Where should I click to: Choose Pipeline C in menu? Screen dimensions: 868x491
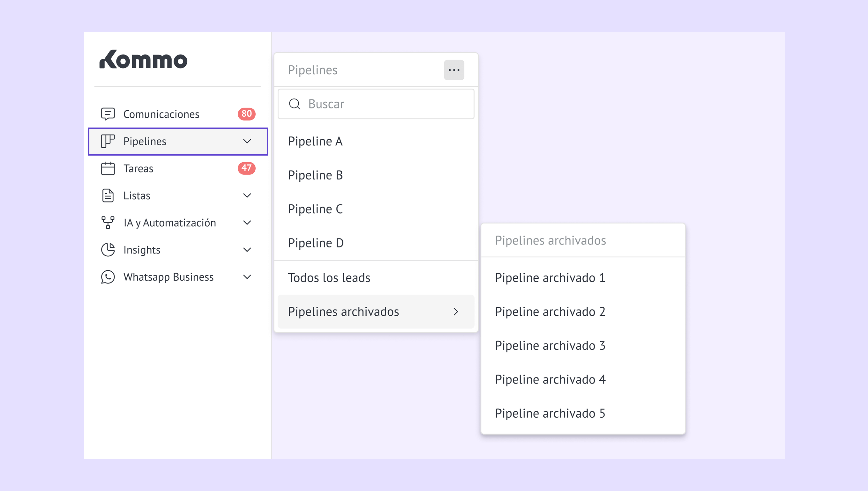(x=315, y=209)
